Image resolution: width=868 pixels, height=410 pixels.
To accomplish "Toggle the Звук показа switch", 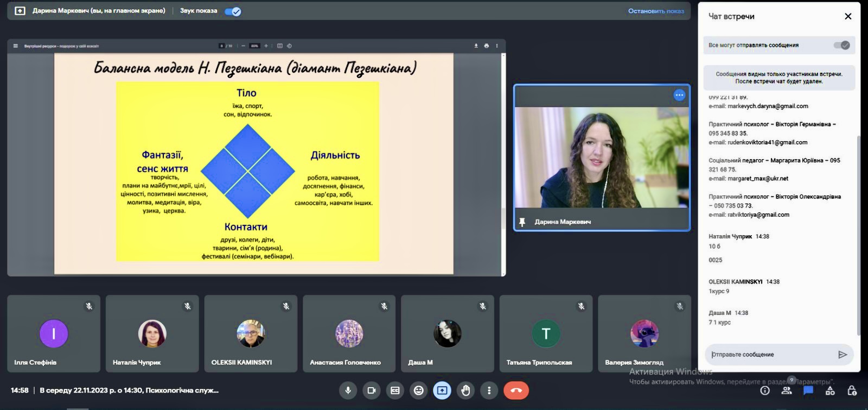I will pyautogui.click(x=233, y=11).
